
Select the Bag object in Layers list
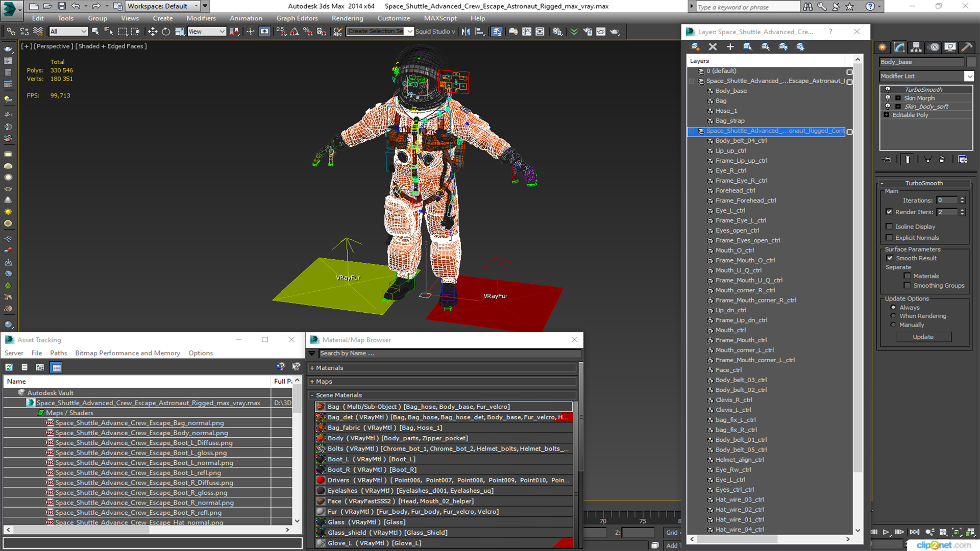pos(721,101)
